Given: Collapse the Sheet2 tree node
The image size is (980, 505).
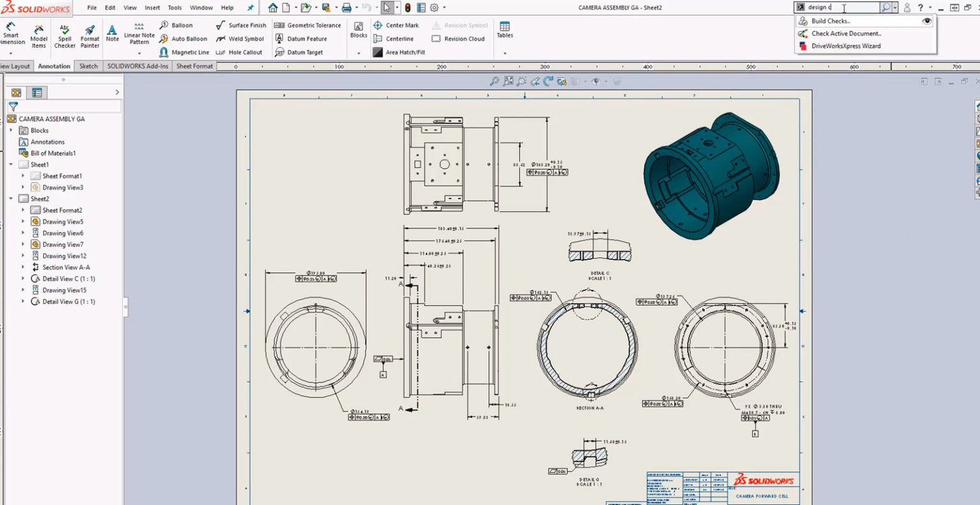Looking at the screenshot, I should [11, 198].
